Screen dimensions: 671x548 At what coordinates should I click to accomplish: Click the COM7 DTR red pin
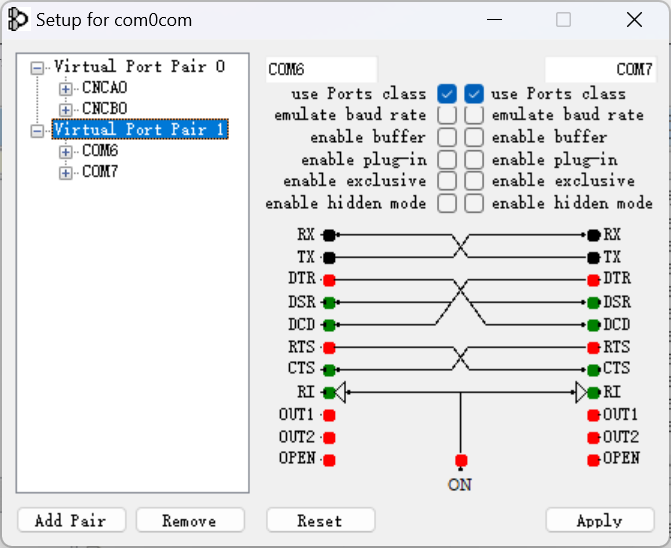(x=594, y=280)
